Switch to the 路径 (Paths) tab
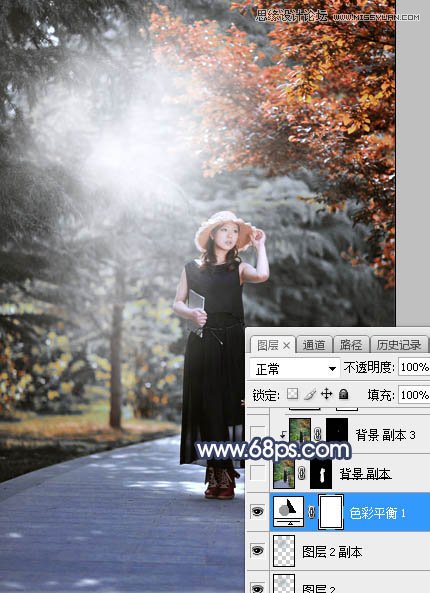The height and width of the screenshot is (593, 430). click(x=350, y=345)
